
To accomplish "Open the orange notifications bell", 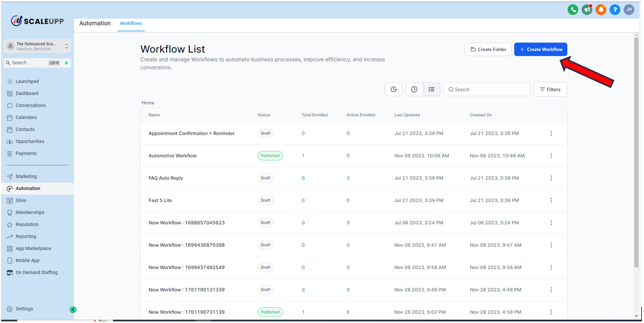I will (601, 10).
